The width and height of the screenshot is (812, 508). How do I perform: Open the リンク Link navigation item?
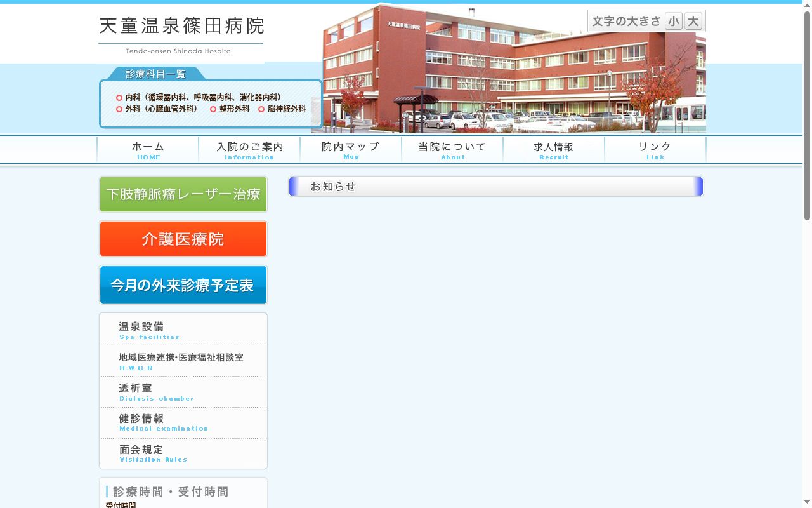coord(655,150)
